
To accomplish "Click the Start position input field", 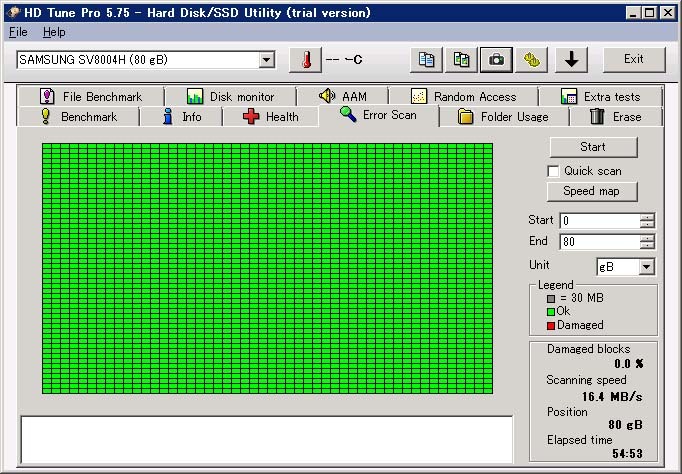I will point(600,221).
